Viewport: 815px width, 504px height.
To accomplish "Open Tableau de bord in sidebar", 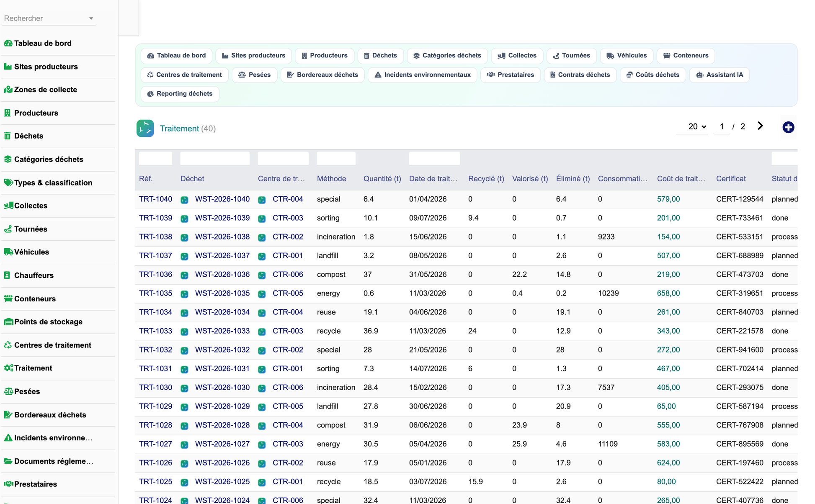I will click(x=43, y=43).
